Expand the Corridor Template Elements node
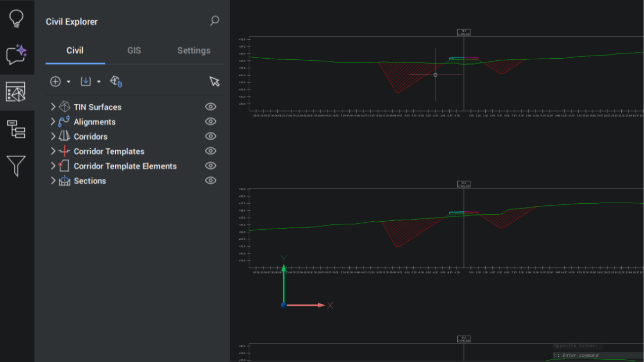Screen dimensions: 644x362 (x=53, y=166)
